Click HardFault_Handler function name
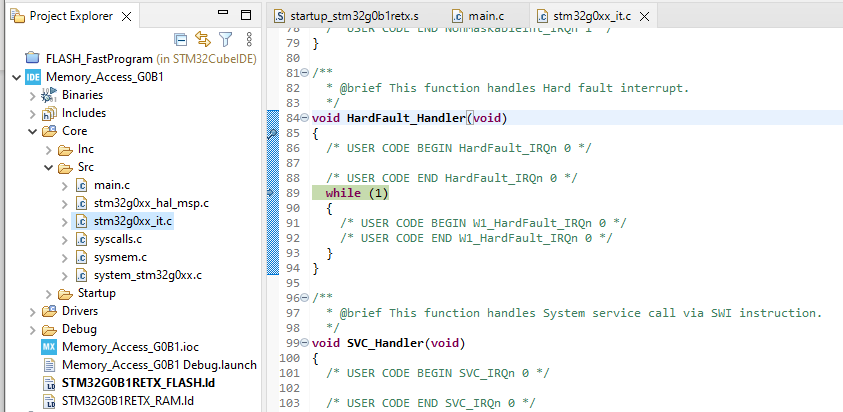The height and width of the screenshot is (412, 843). pyautogui.click(x=406, y=118)
